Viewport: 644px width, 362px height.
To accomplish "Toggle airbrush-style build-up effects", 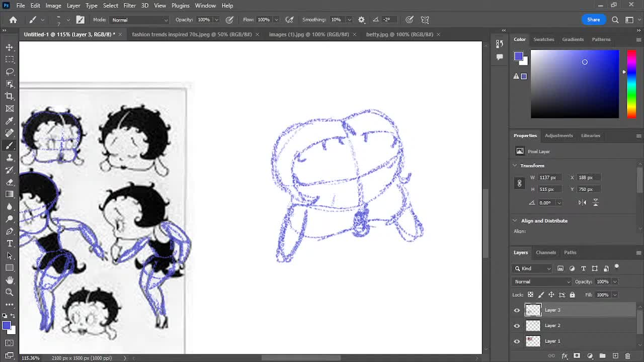I will [x=289, y=20].
